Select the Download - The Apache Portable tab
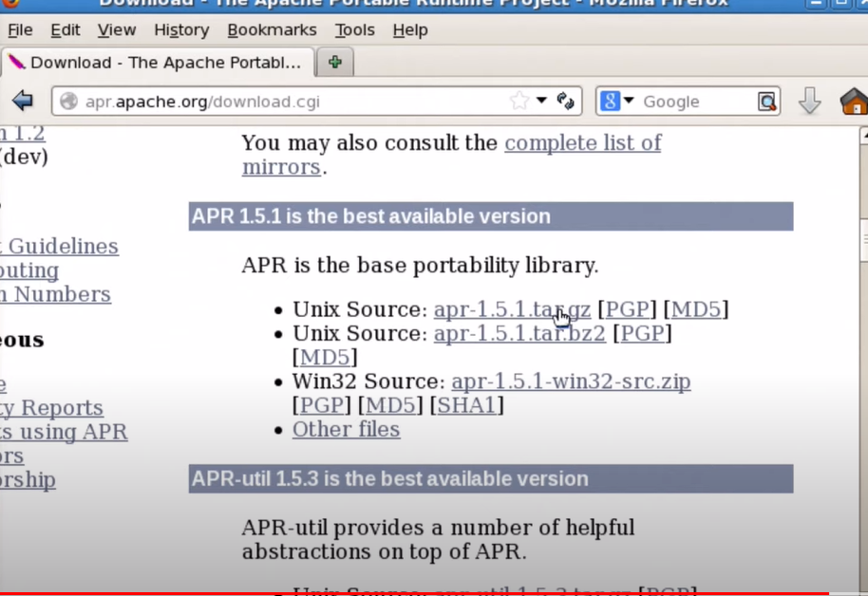868x596 pixels. click(x=158, y=63)
